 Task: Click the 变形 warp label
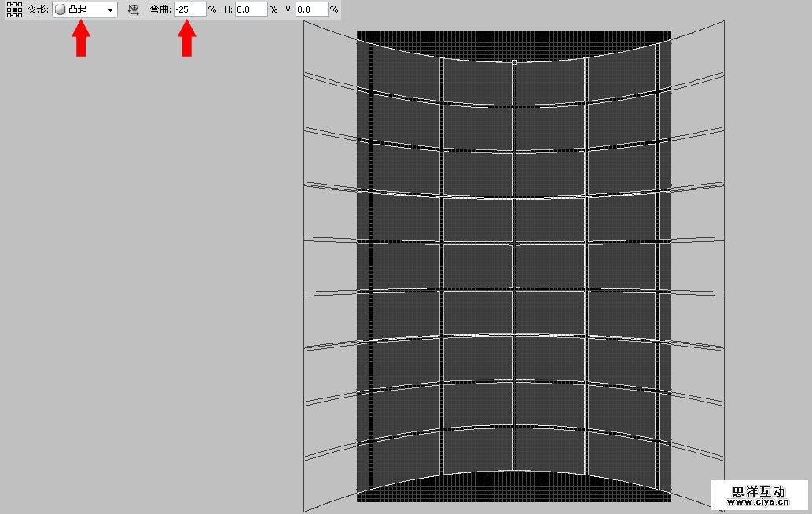(x=37, y=9)
